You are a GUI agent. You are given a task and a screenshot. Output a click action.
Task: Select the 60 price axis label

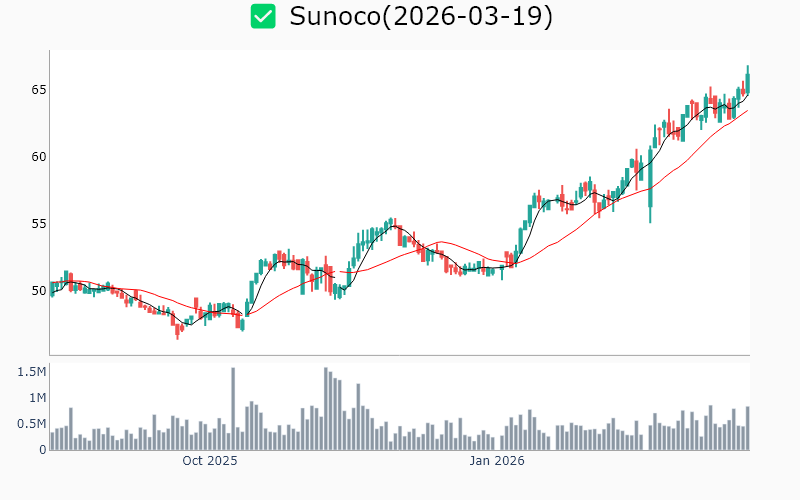38,157
